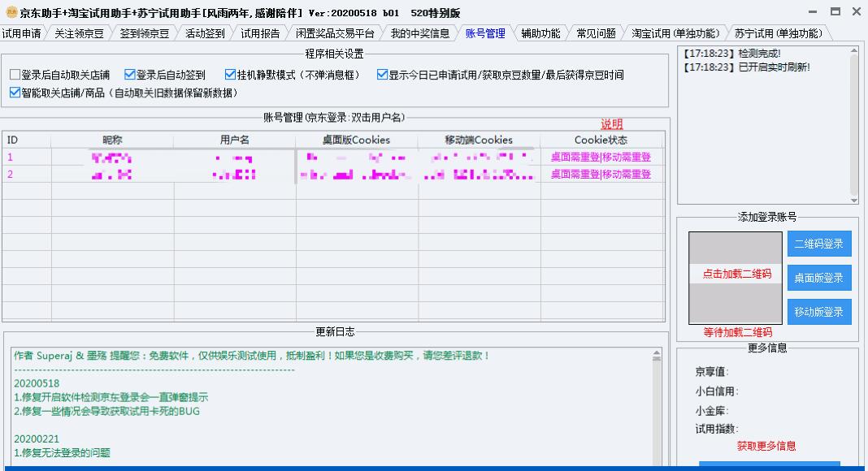Click the 小金库 label
This screenshot has height=471, width=868.
point(712,411)
